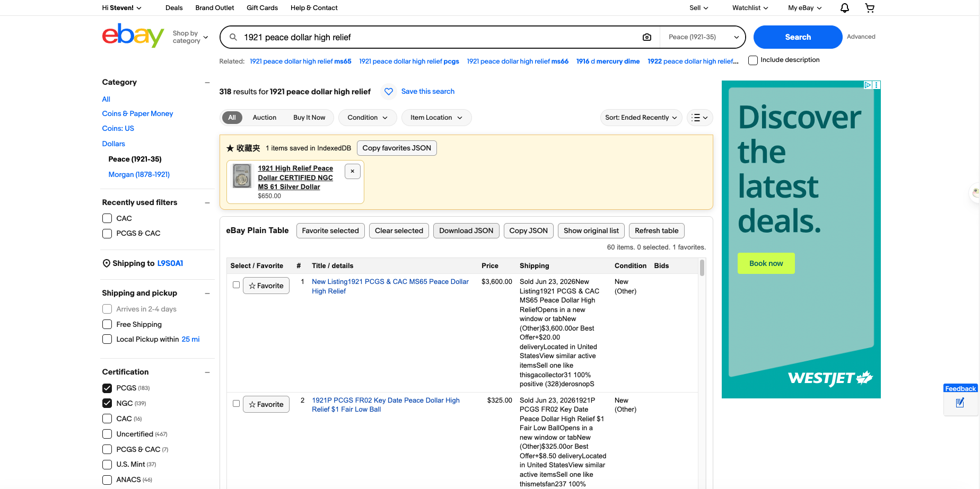Viewport: 980px width, 489px height.
Task: Expand the Sell menu
Action: pos(699,8)
